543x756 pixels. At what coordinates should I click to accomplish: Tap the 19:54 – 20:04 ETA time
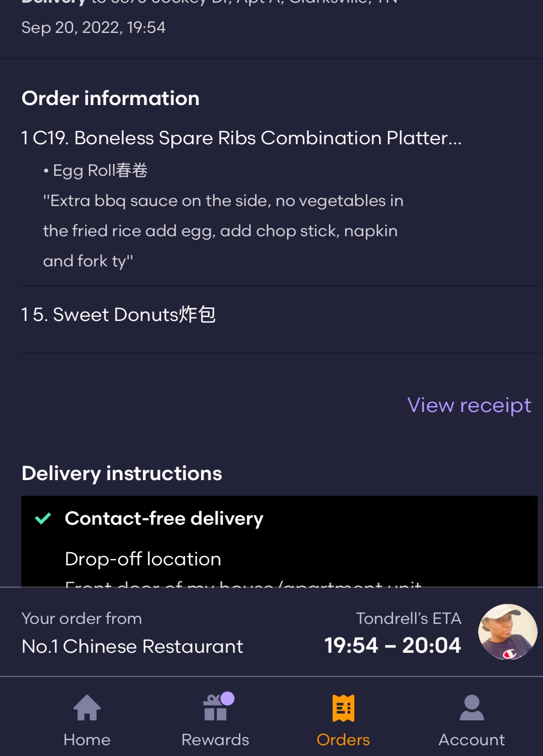click(x=392, y=646)
